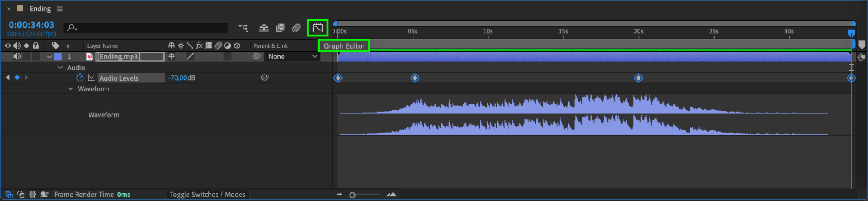The width and height of the screenshot is (868, 201).
Task: Click the timeline search field
Action: click(146, 28)
